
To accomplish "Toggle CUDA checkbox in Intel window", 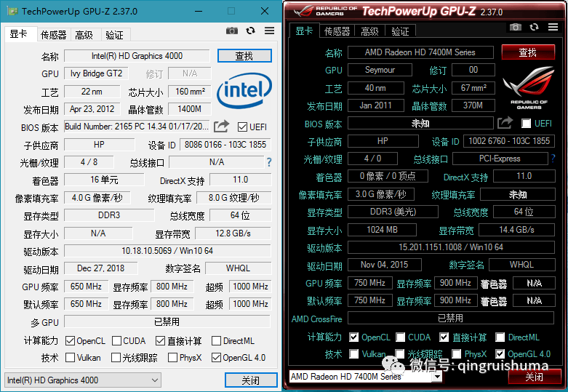I will (x=116, y=341).
